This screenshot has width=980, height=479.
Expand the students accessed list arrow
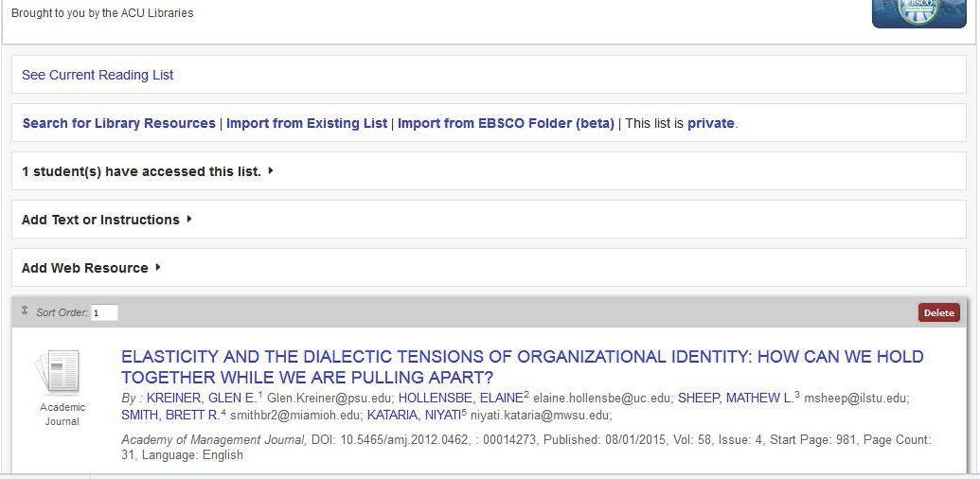271,170
